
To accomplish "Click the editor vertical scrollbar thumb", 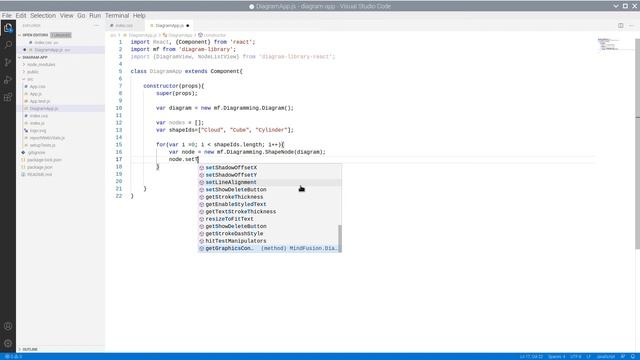I will (638, 144).
